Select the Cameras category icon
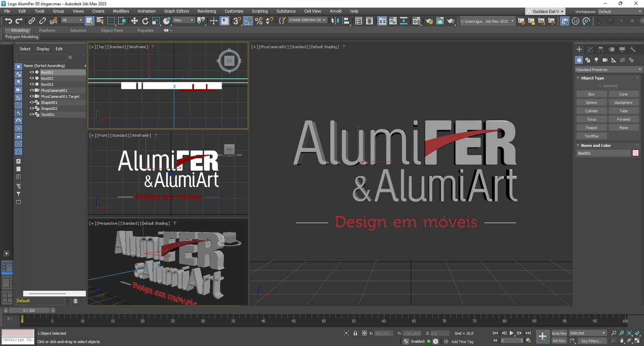644x346 pixels. [605, 60]
